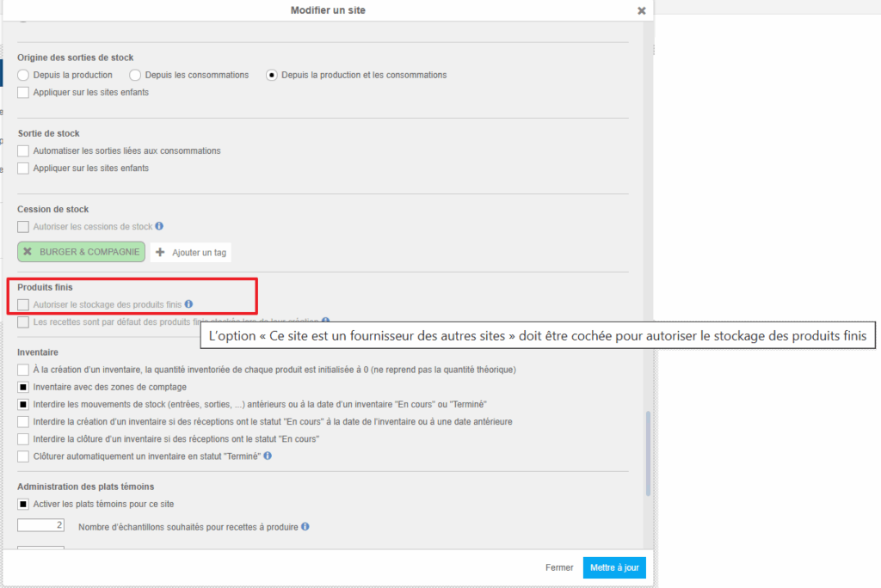Close the Modifier un site dialog
Image resolution: width=881 pixels, height=588 pixels.
pyautogui.click(x=641, y=11)
